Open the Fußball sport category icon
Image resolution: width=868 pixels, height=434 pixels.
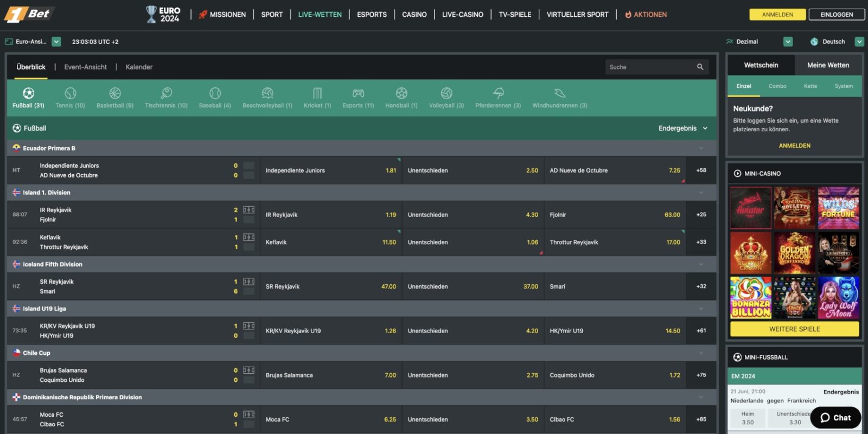point(29,93)
